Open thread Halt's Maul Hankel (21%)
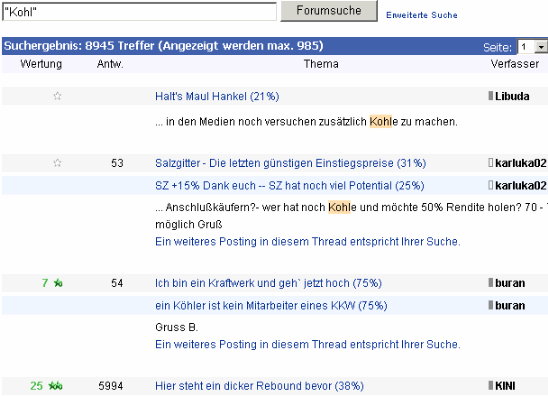The height and width of the screenshot is (396, 548). pyautogui.click(x=217, y=96)
